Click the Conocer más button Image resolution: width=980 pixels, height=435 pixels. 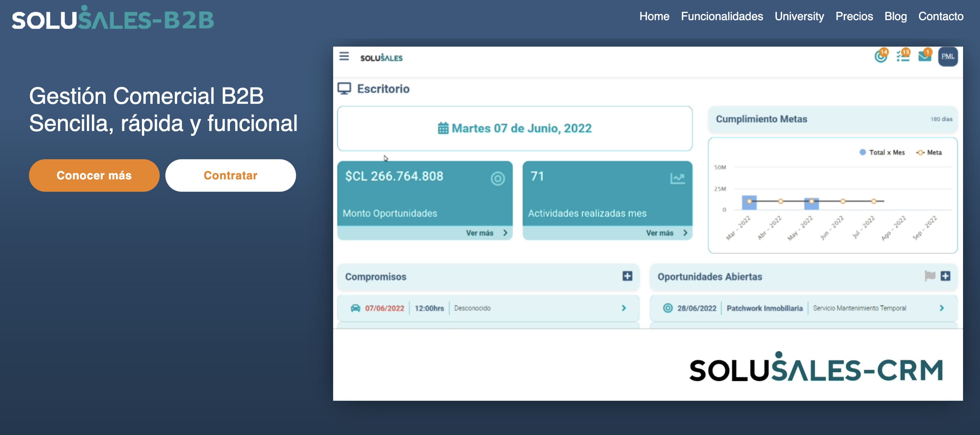(94, 175)
